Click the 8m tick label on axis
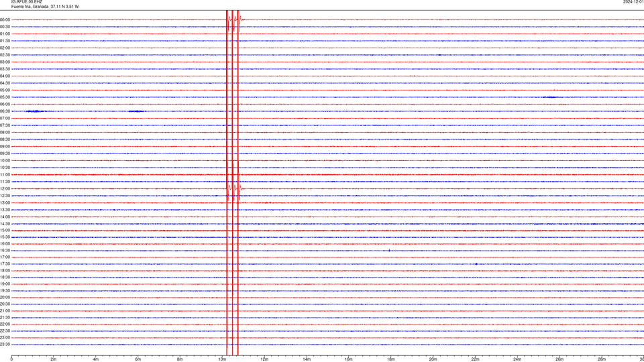The width and height of the screenshot is (644, 362). (x=180, y=359)
